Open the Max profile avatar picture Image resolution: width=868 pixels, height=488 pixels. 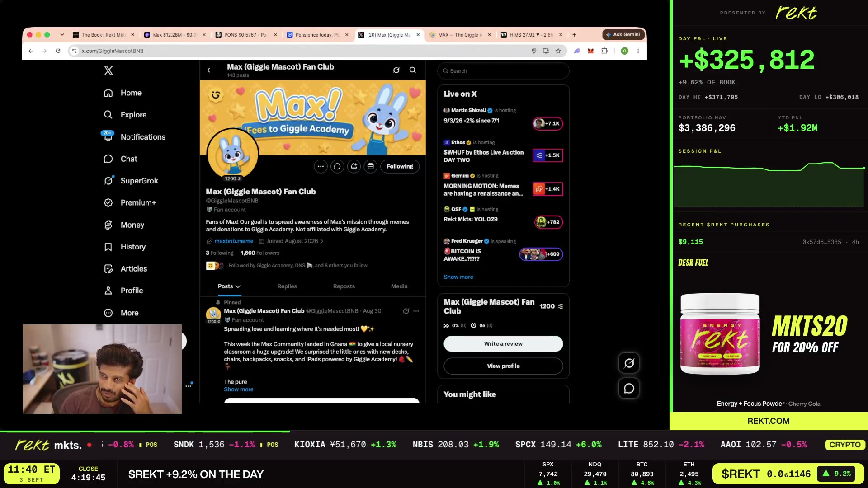[233, 154]
